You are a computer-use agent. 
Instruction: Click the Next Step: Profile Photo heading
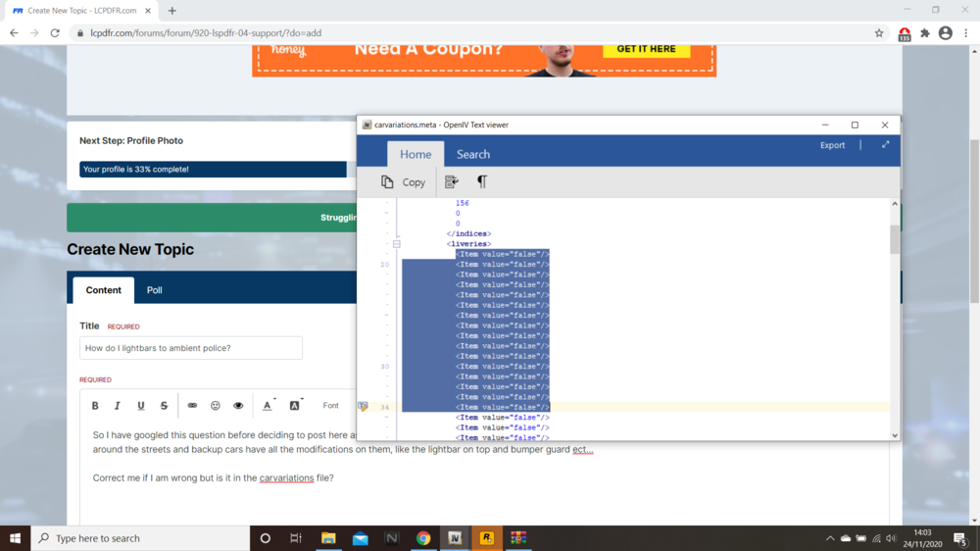131,141
